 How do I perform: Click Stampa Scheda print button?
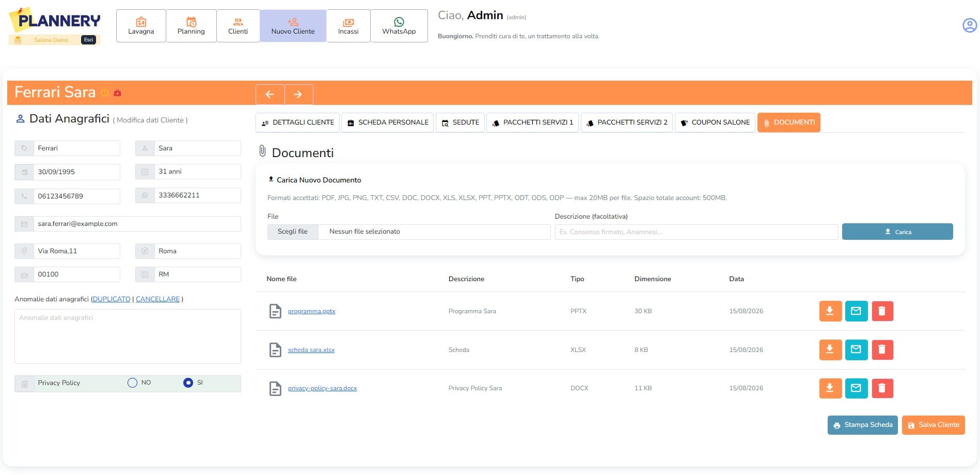point(862,425)
